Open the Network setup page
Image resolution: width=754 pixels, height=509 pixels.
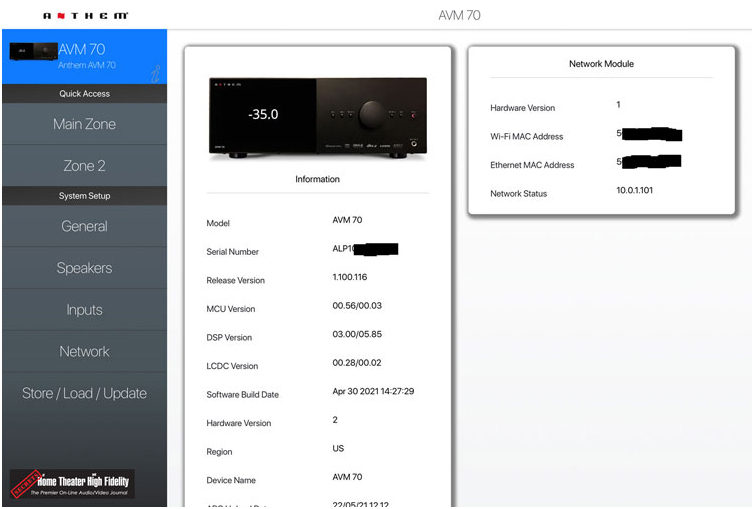84,351
